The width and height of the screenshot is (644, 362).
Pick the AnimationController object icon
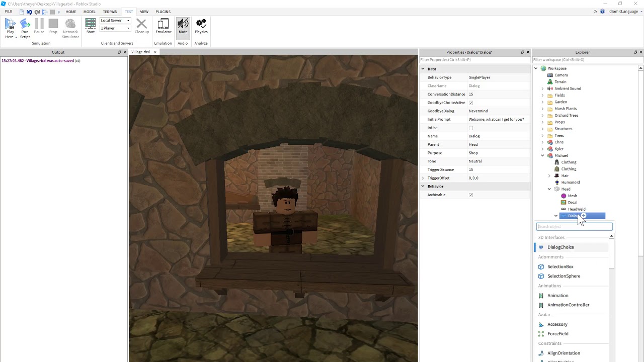click(541, 305)
